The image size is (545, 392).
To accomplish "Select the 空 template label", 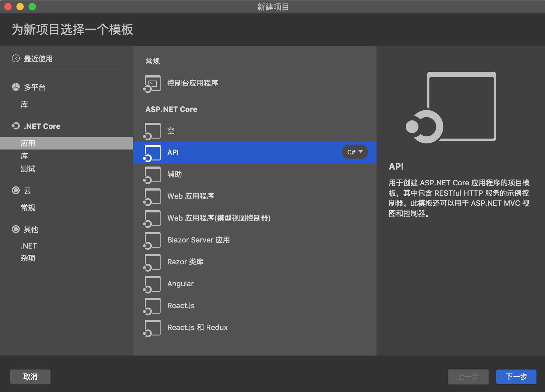I will tap(171, 131).
